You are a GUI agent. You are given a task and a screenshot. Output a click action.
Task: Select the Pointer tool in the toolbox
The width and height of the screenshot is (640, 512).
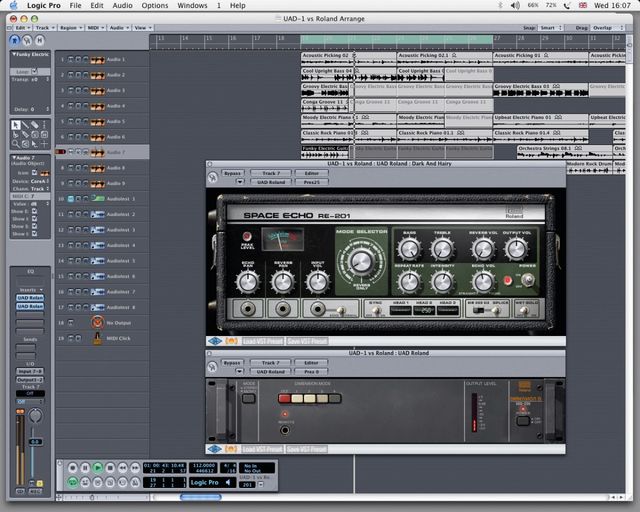click(x=16, y=125)
